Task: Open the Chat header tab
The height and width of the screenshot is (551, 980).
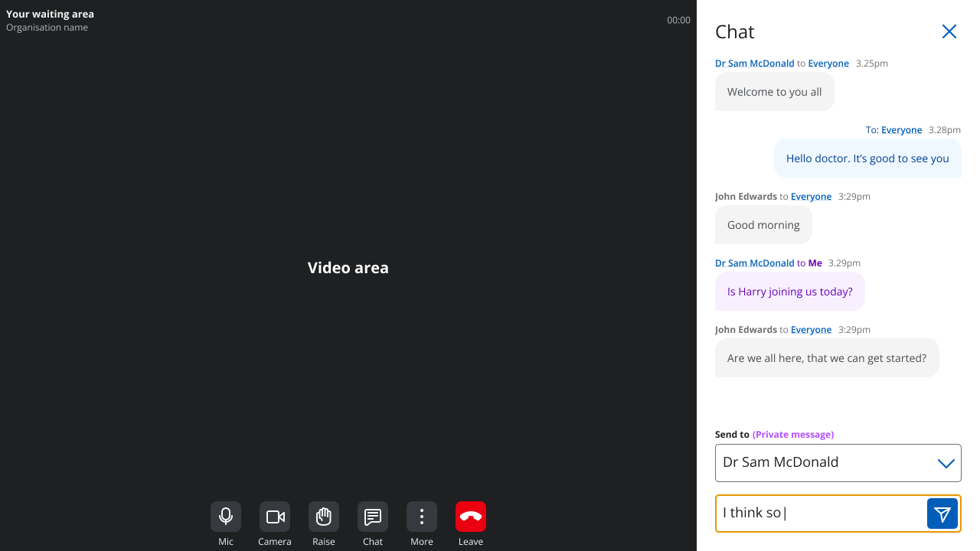Action: [734, 31]
